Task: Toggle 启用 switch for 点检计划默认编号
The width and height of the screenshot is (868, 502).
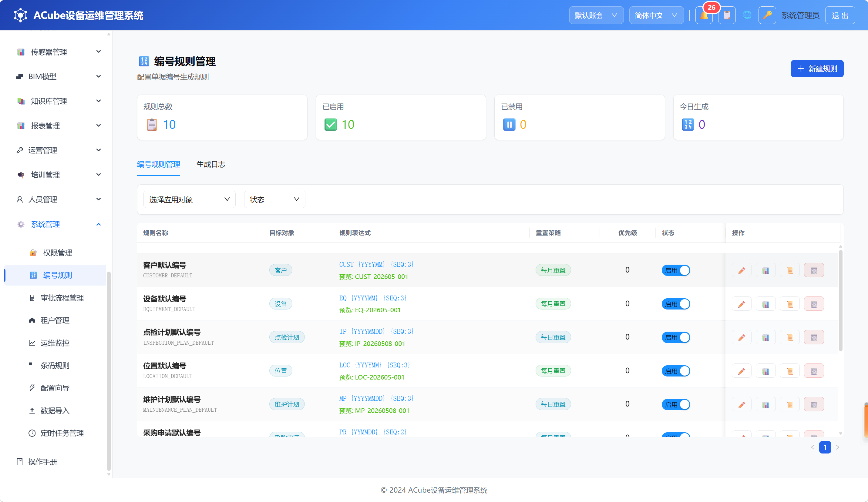Action: pos(676,337)
